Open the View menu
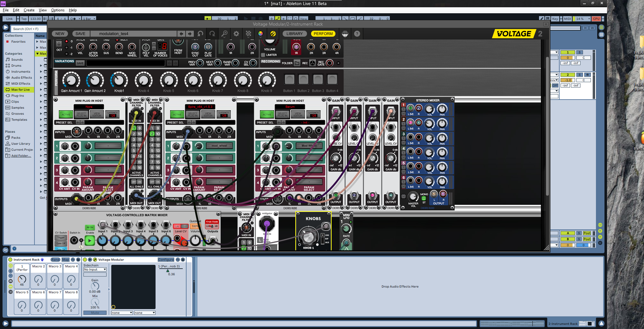 43,10
